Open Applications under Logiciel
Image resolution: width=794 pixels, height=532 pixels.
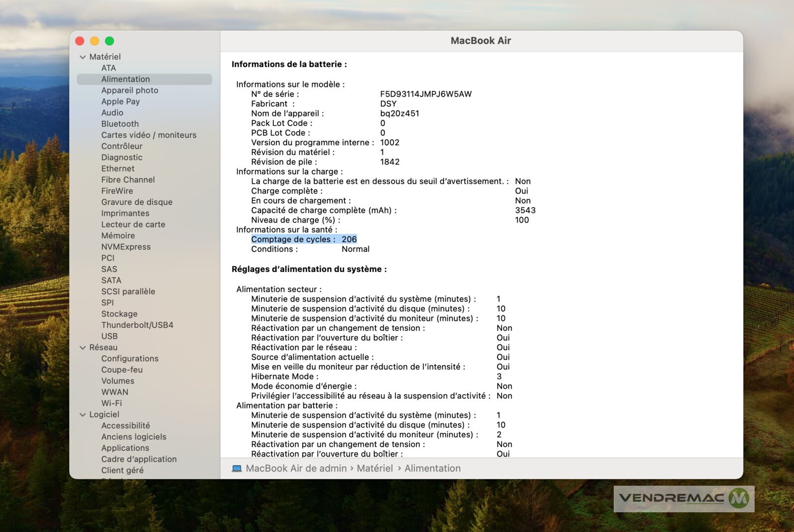pos(125,448)
